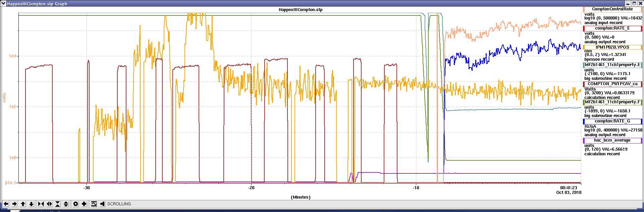Click the 1e0 y-axis label
The height and width of the screenshot is (212, 644).
pos(13,158)
